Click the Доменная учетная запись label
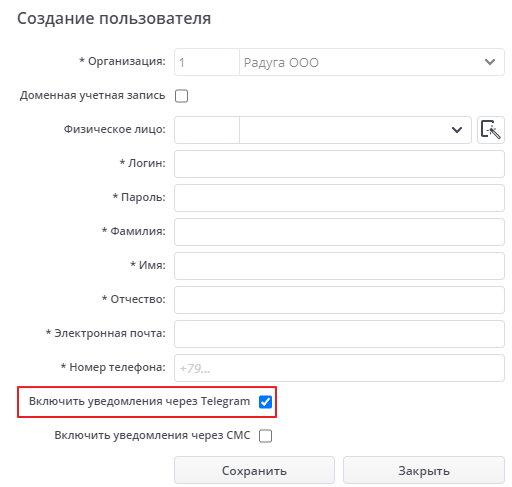Image resolution: width=512 pixels, height=487 pixels. coord(93,95)
